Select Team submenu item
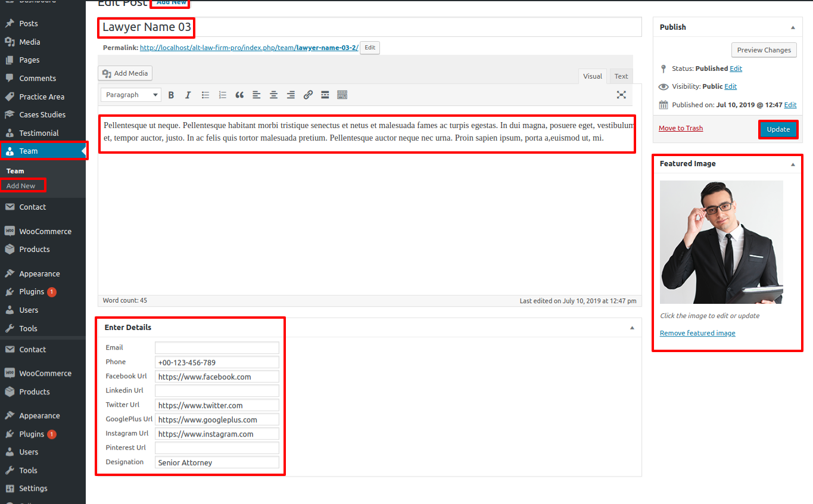Screen dimensions: 813x504 15,171
